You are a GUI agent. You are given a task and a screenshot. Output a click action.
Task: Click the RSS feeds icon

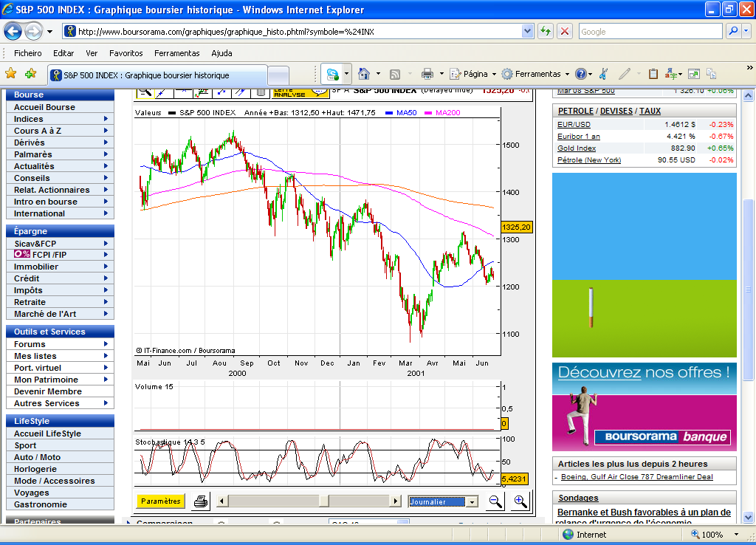click(x=395, y=75)
